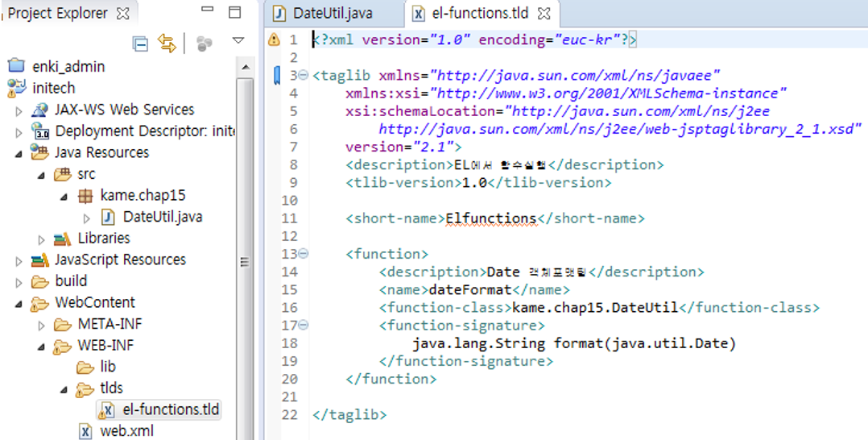Click the Project Explorer vertical scrollbar thumb
The image size is (868, 440).
[246, 262]
